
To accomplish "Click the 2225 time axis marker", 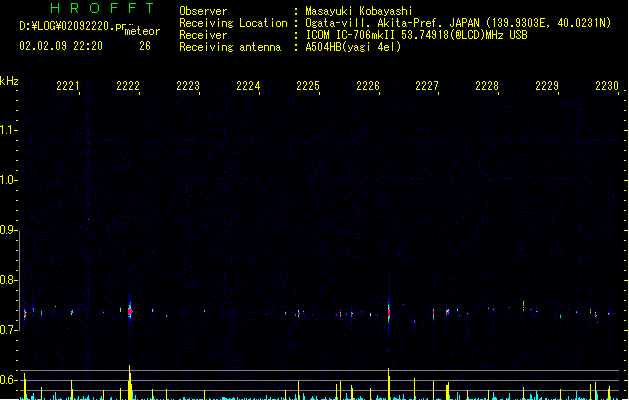I will (x=308, y=86).
